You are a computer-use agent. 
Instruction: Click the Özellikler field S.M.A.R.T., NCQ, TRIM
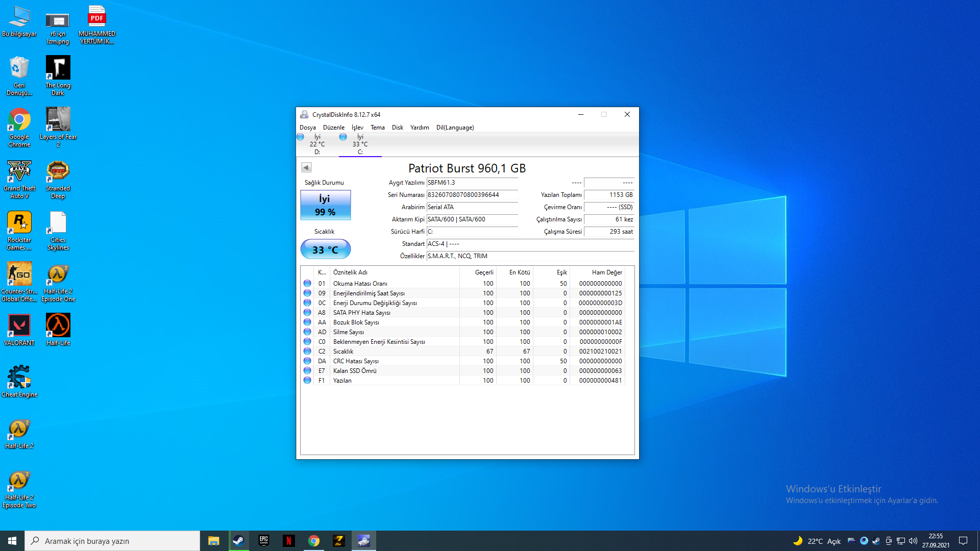click(530, 256)
